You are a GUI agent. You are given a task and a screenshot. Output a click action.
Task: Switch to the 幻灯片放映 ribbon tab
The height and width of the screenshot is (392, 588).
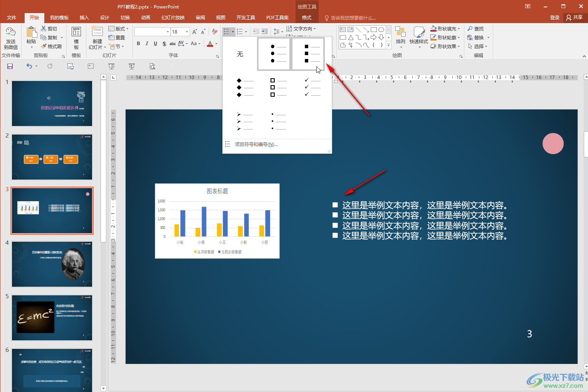173,18
